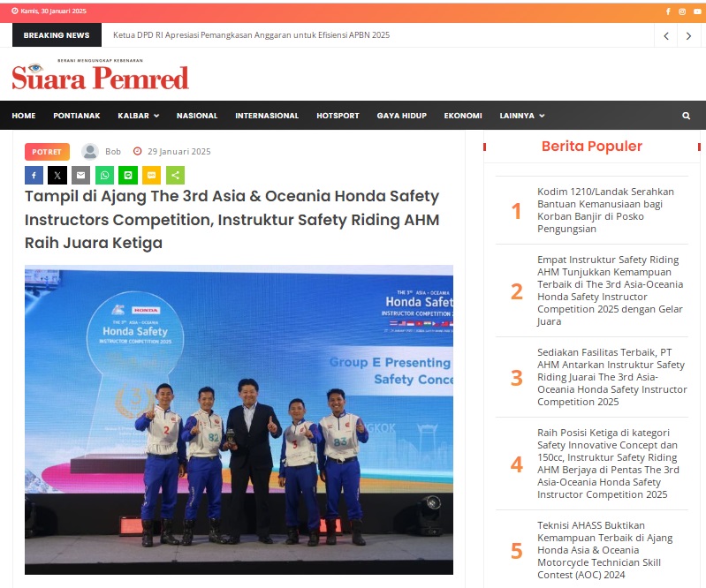Click the article date 29 Januari 2025
Screen dimensions: 706x588
click(x=179, y=152)
